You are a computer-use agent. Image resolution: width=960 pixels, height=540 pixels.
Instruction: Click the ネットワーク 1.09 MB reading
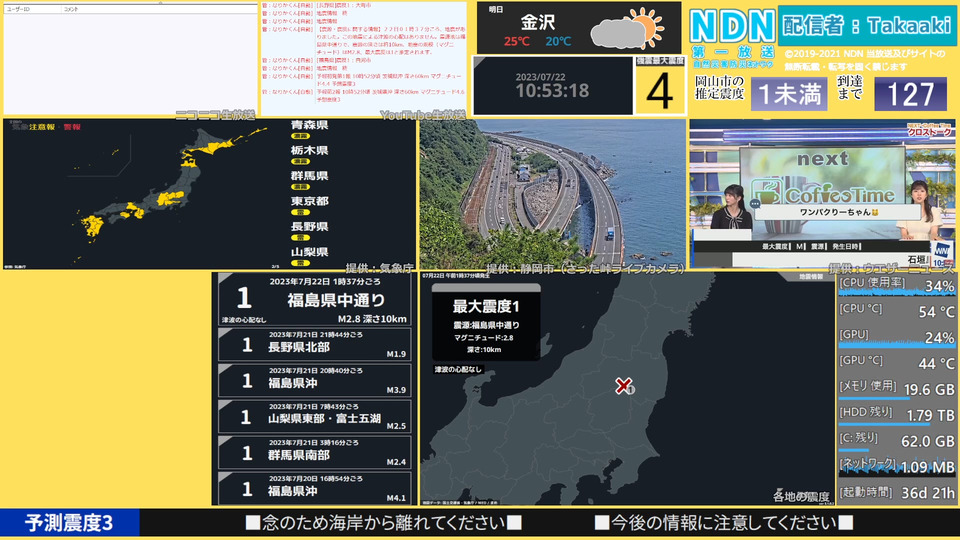point(897,467)
